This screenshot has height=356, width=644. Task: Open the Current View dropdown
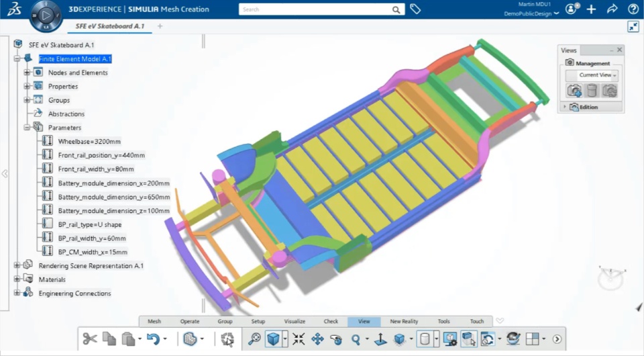(592, 75)
